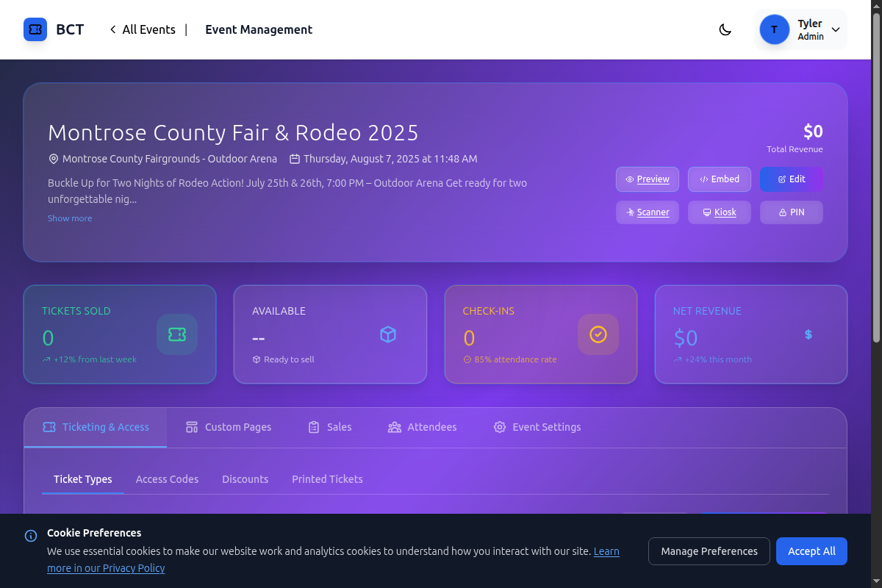Click the Check-ins checkmark icon

click(x=598, y=334)
